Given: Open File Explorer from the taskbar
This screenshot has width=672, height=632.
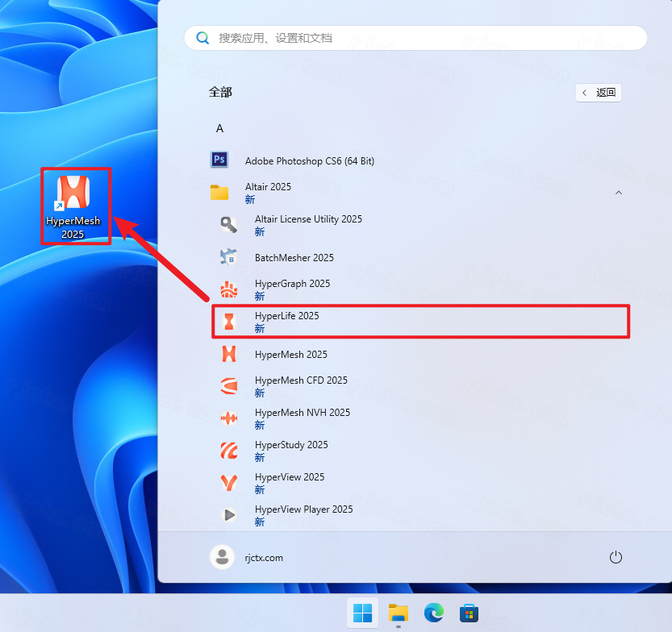Looking at the screenshot, I should point(398,613).
